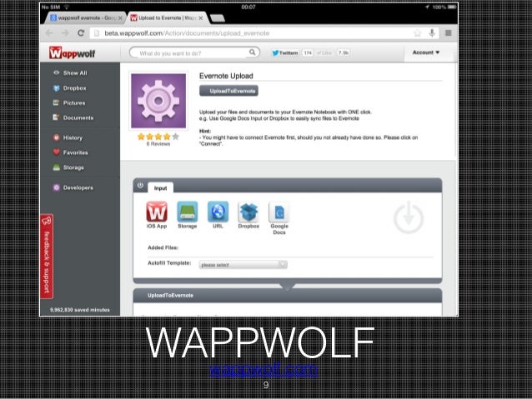Reload the page with the refresh icon
This screenshot has height=399, width=532.
pyautogui.click(x=81, y=33)
